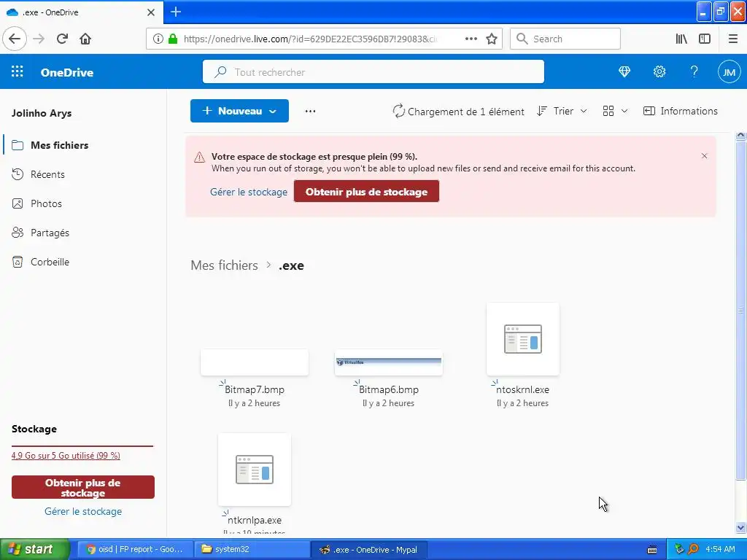
Task: Open Corbeille in the sidebar
Action: point(50,262)
